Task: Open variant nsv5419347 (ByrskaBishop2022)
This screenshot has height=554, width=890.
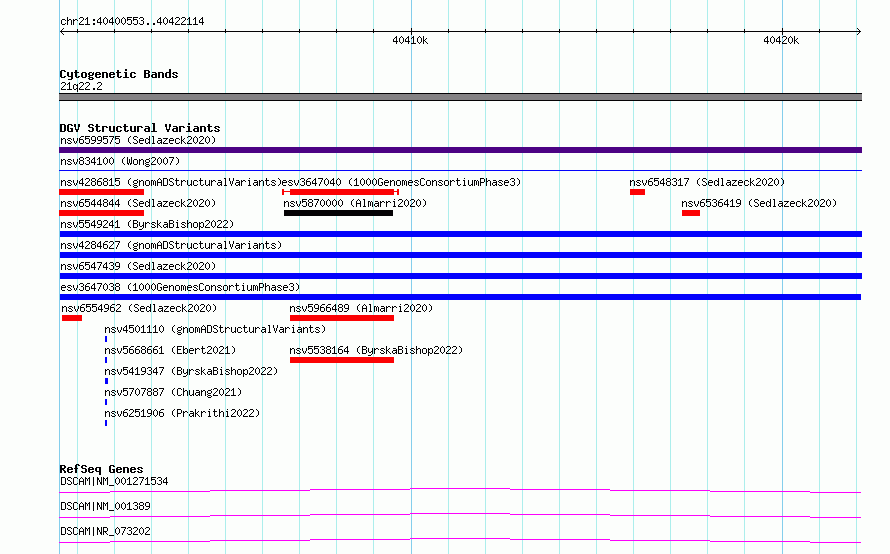Action: point(191,371)
